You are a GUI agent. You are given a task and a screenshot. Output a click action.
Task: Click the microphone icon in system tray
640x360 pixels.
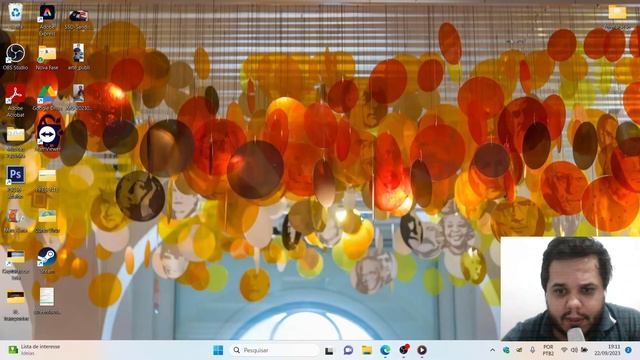point(532,350)
